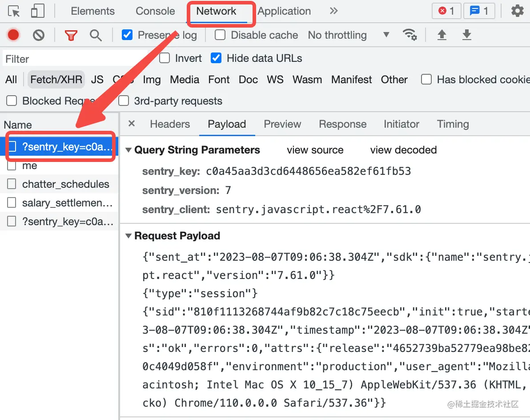Tick checkbox beside chatter_schedules request
The width and height of the screenshot is (530, 420).
[12, 184]
